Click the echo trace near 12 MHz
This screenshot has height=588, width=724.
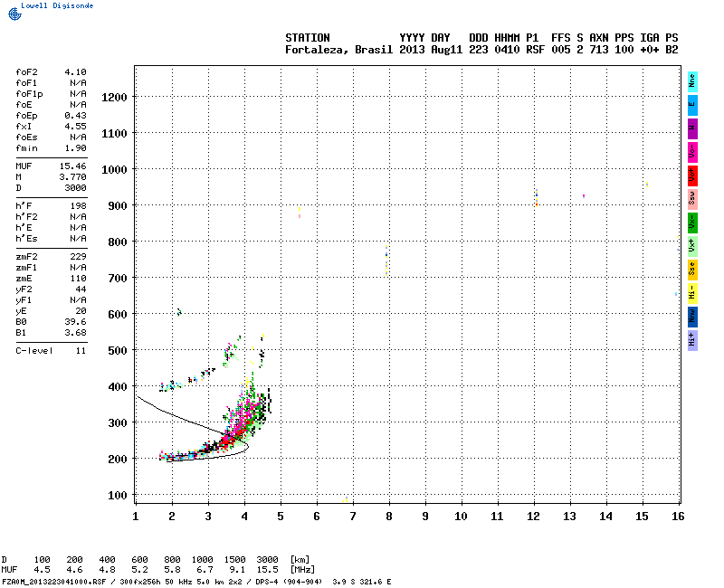(537, 198)
